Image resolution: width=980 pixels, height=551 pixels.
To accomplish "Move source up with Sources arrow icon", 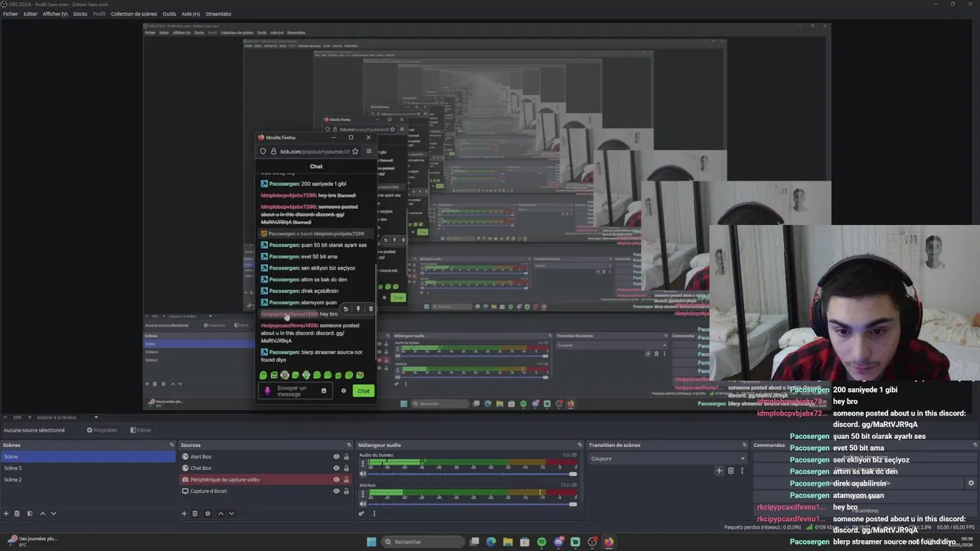I will click(x=220, y=514).
